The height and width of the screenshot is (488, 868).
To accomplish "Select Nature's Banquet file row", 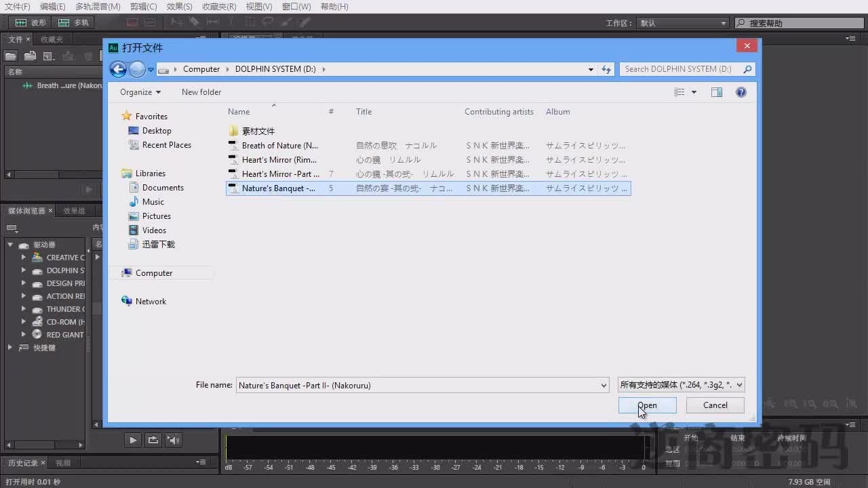I will [429, 188].
